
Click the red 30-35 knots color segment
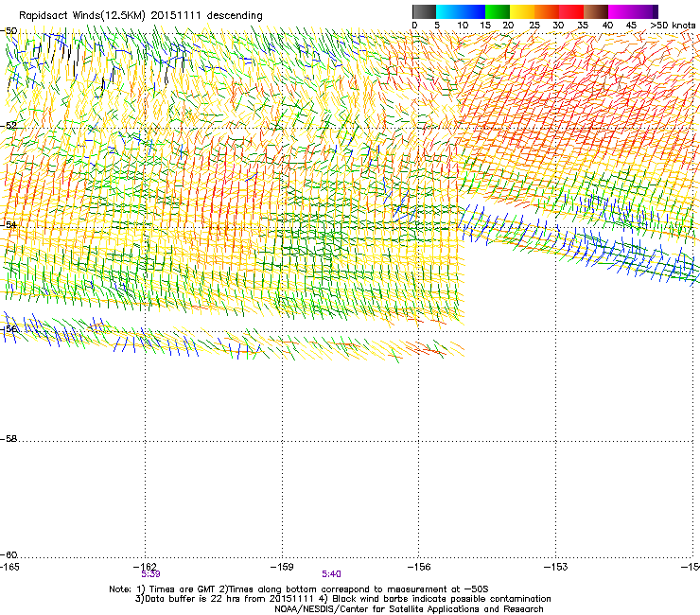click(571, 11)
